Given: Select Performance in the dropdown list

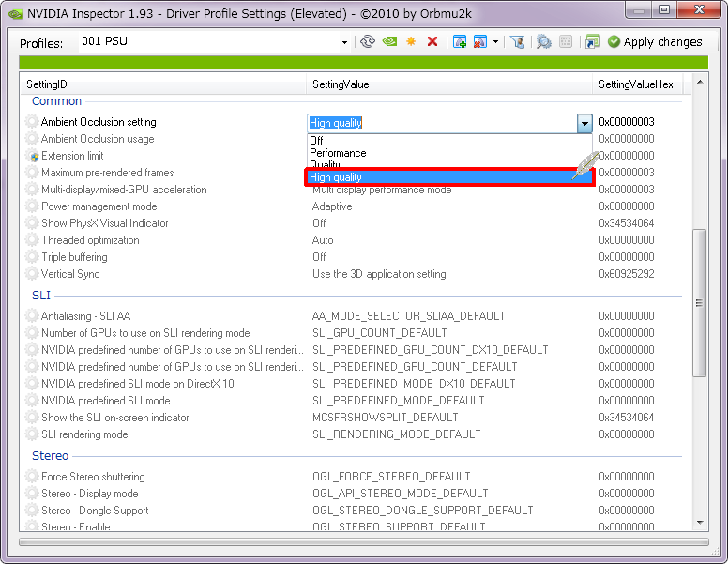Looking at the screenshot, I should [x=449, y=153].
